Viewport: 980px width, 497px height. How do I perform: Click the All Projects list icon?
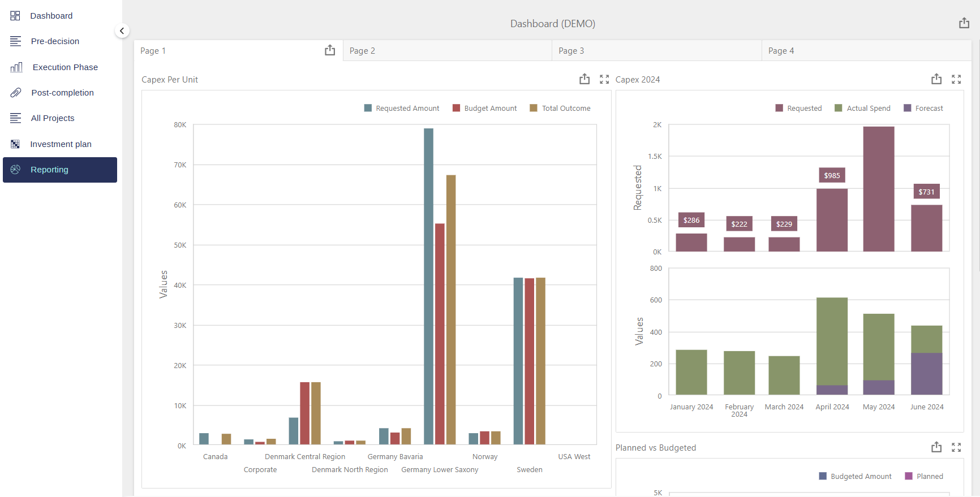(15, 118)
